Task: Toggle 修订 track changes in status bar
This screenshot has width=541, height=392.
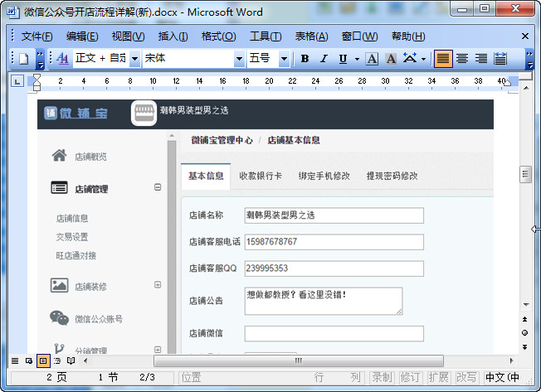Action: (x=410, y=378)
